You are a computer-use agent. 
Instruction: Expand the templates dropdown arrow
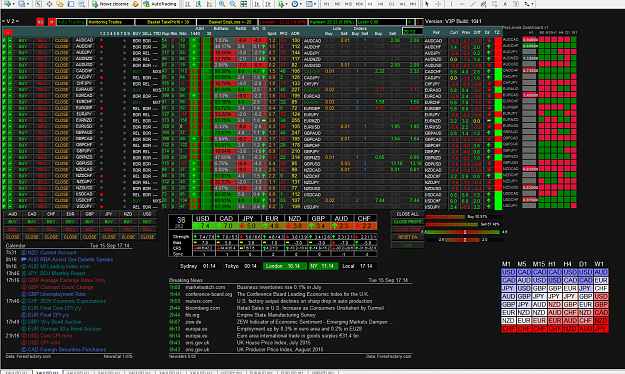314,4
